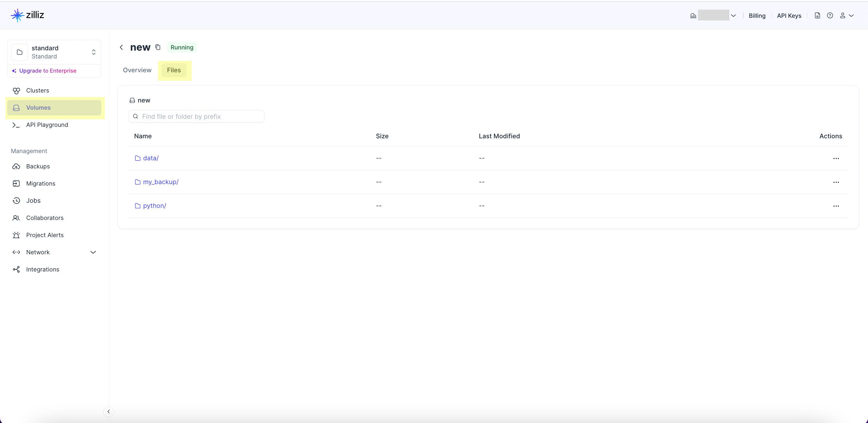Expand the Network menu section

[x=93, y=252]
